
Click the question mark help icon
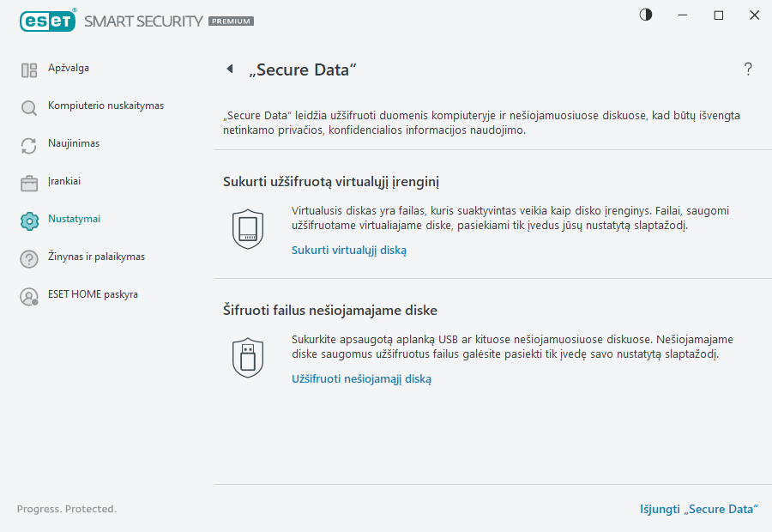747,70
